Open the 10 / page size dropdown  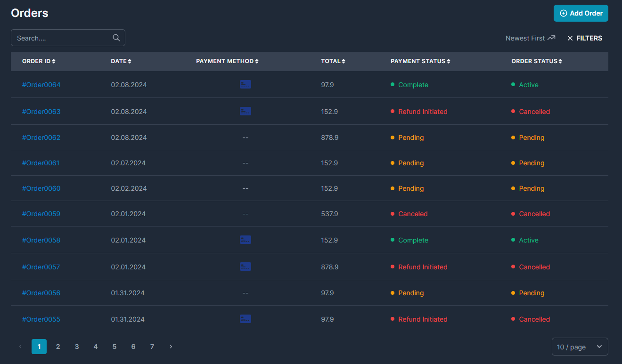pos(580,347)
